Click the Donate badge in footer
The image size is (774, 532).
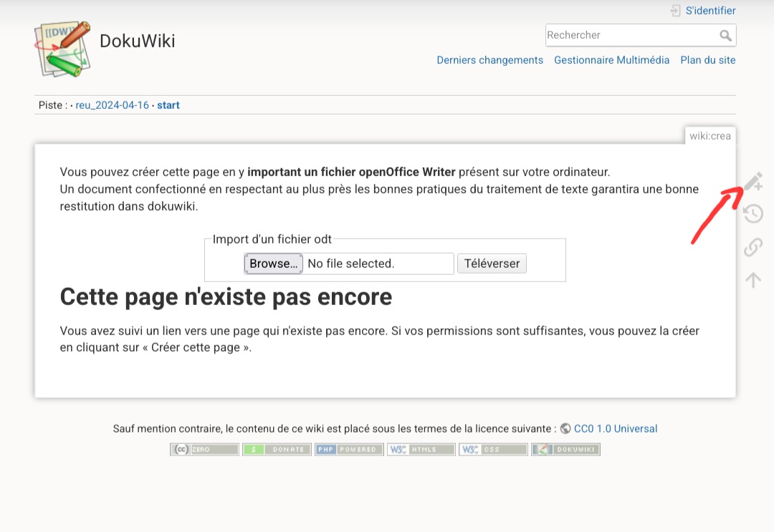[277, 450]
